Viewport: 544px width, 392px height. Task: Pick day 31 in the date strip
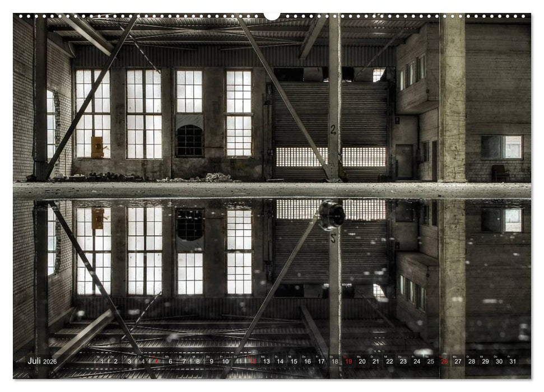pyautogui.click(x=512, y=362)
